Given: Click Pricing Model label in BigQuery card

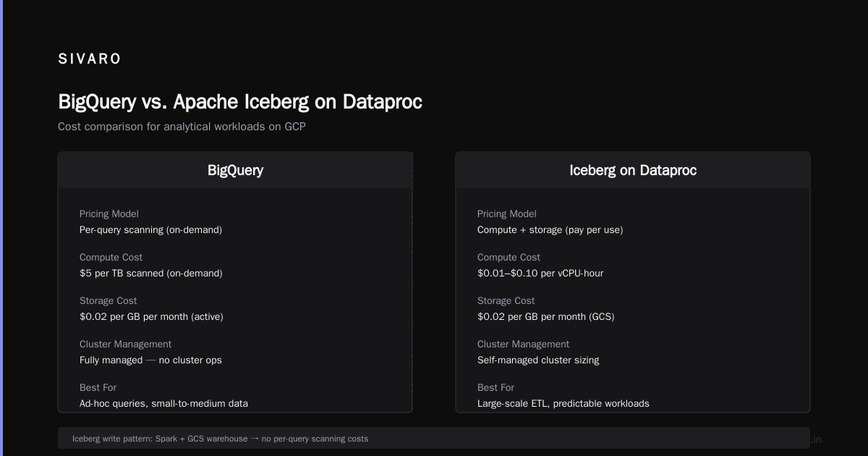Looking at the screenshot, I should (109, 214).
